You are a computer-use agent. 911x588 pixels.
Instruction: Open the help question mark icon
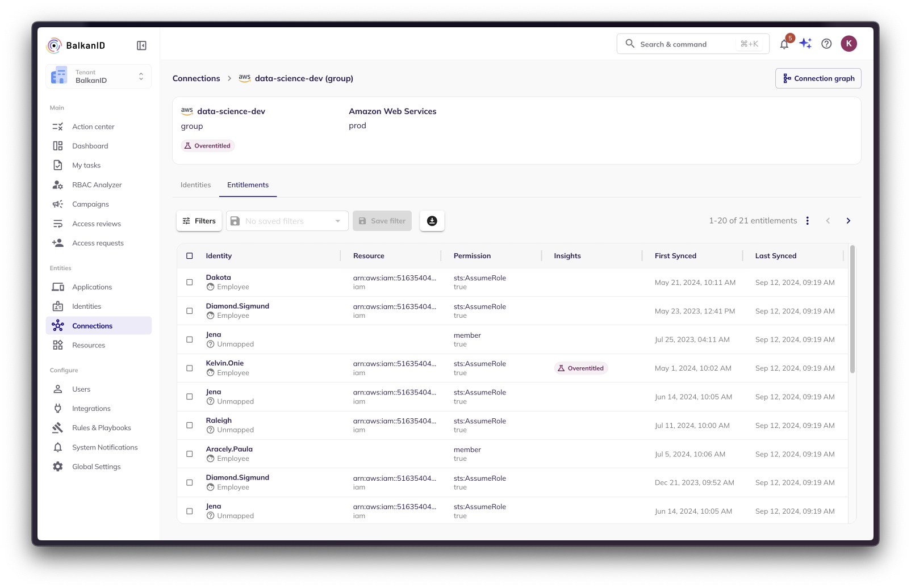click(826, 44)
